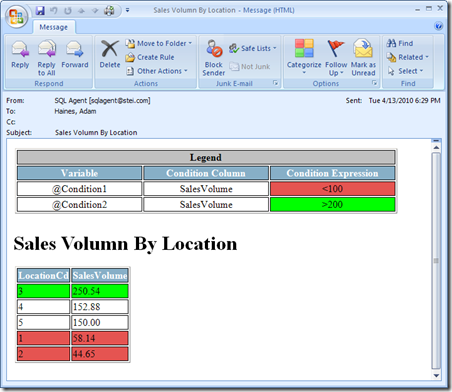Categorize the message with colors
Screen dimensions: 452x392
304,57
